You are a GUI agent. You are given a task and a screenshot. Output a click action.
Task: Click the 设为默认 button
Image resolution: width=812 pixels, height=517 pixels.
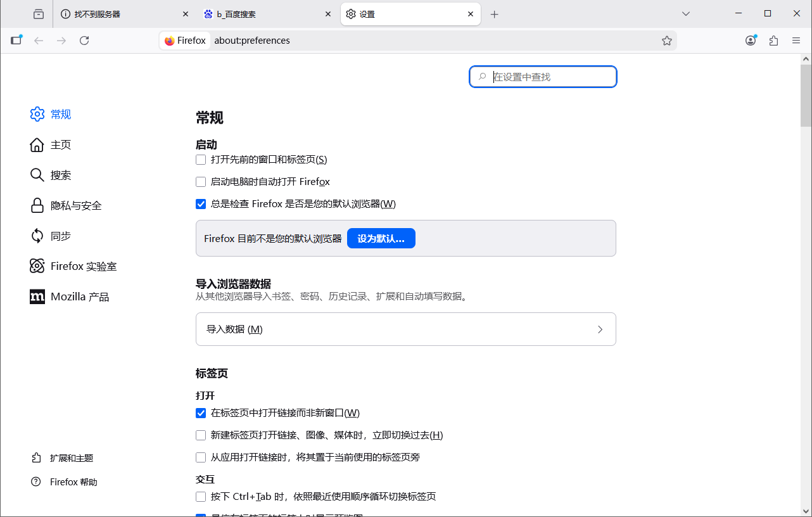coord(381,238)
